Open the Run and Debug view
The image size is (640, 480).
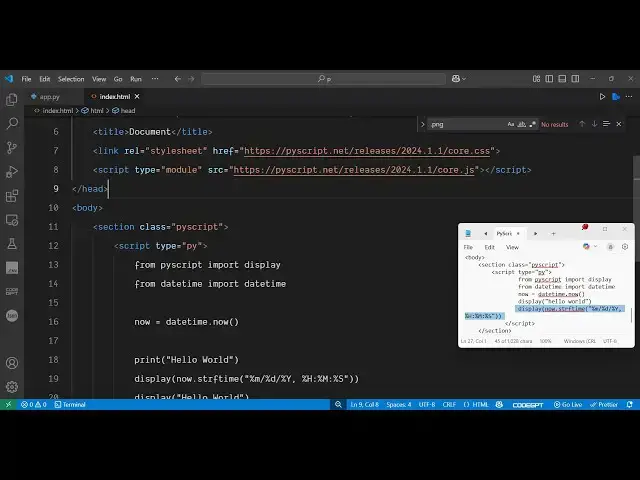click(12, 172)
